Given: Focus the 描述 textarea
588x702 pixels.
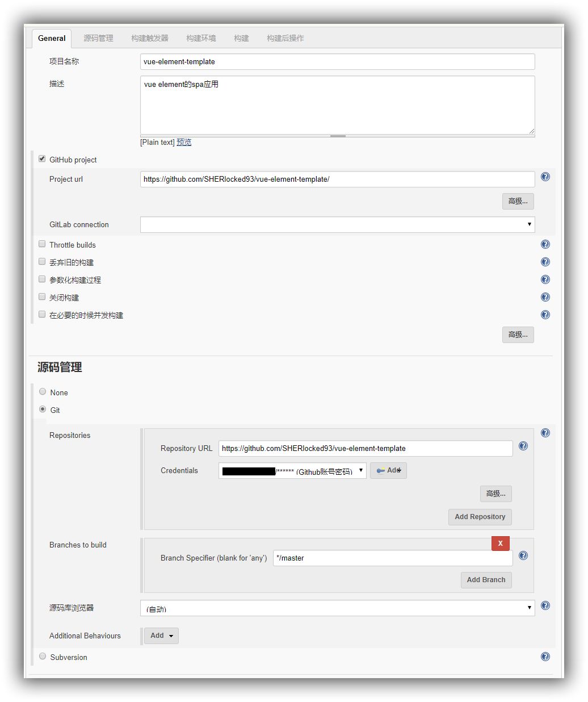Looking at the screenshot, I should 338,105.
